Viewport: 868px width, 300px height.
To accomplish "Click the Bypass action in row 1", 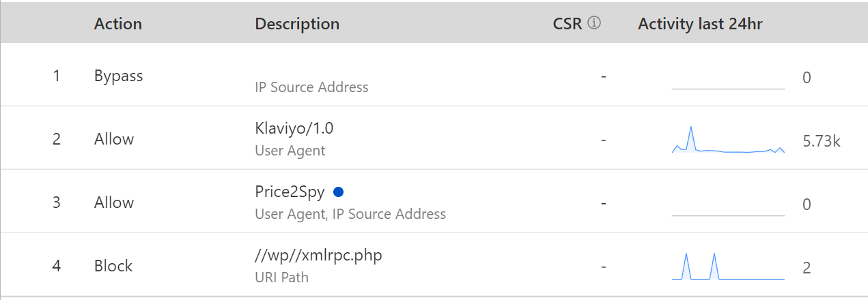I will [x=119, y=76].
